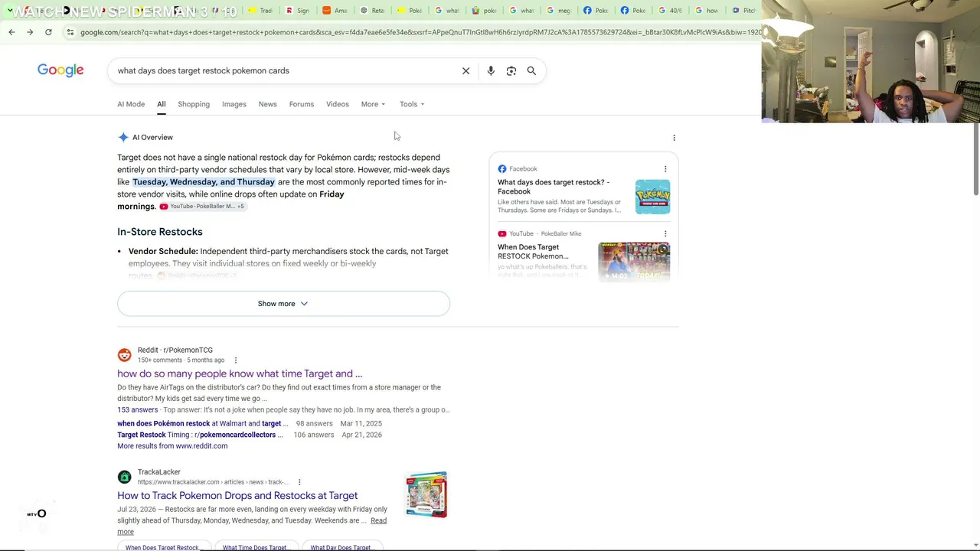980x551 pixels.
Task: Open three-dot menu beside Reddit result
Action: [235, 360]
